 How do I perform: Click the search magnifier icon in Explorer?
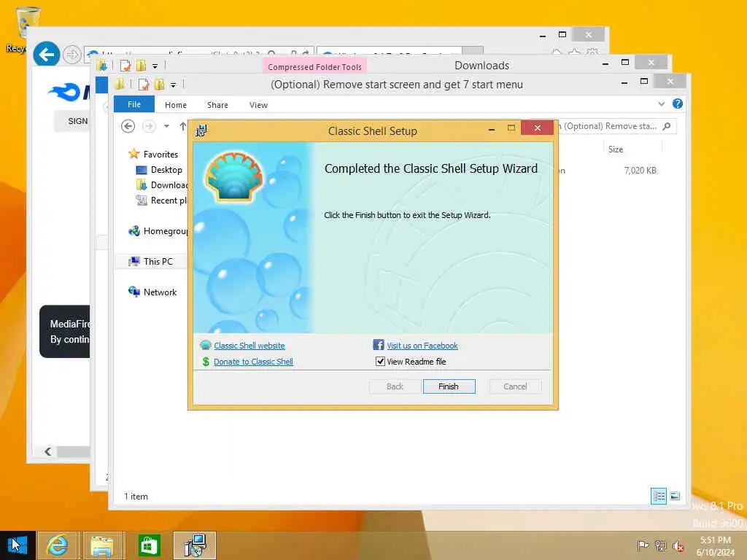[x=667, y=126]
